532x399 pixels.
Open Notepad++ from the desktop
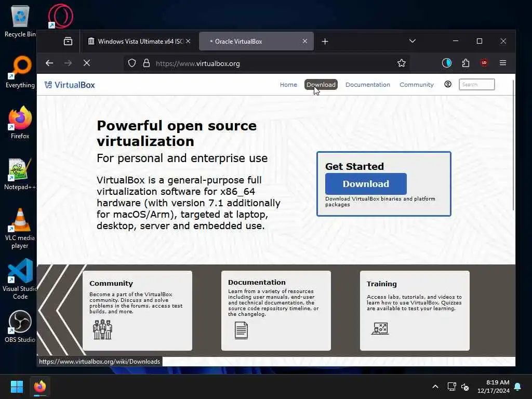coord(20,174)
